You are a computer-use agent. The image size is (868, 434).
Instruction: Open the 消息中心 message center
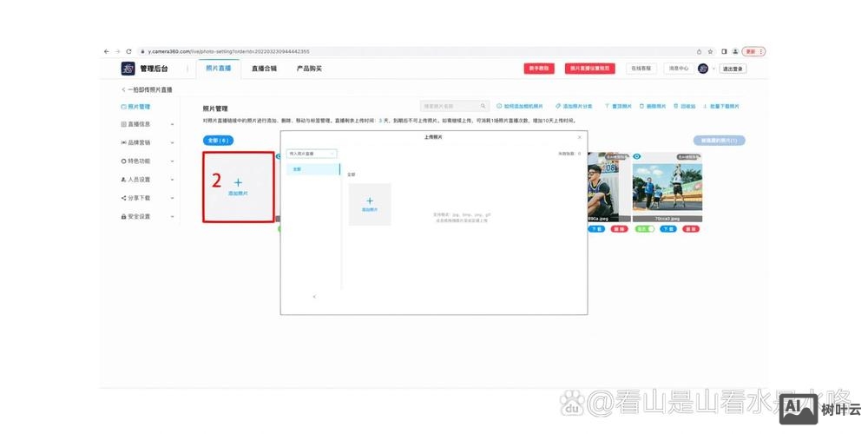coord(679,69)
